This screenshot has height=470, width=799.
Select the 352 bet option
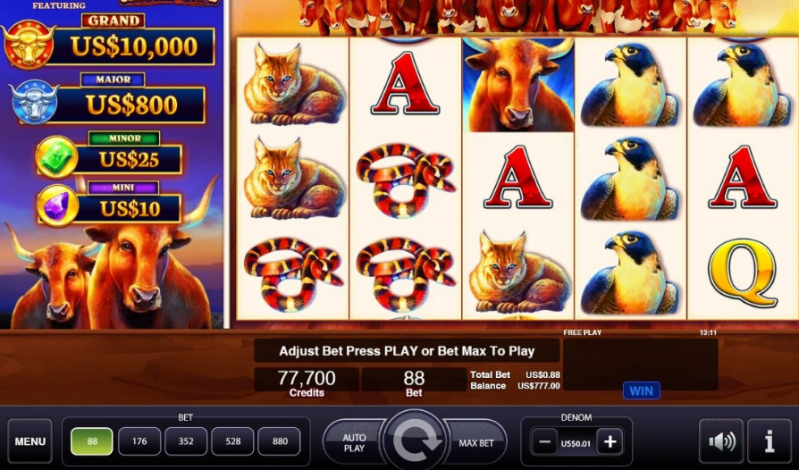[x=186, y=441]
